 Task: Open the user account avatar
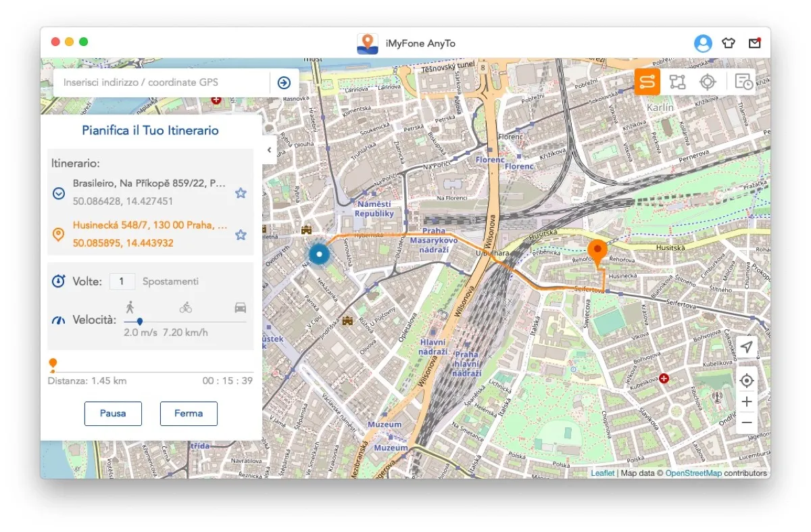[x=703, y=43]
